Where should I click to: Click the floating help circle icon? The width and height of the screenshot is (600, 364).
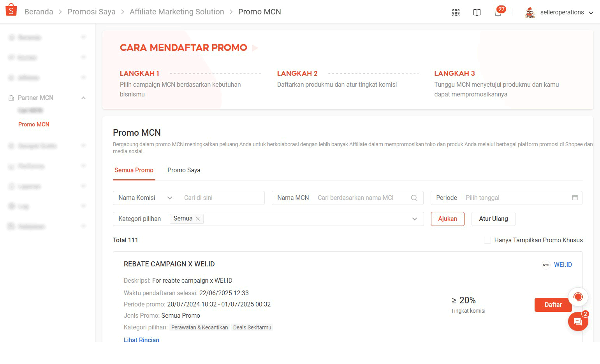click(x=579, y=297)
